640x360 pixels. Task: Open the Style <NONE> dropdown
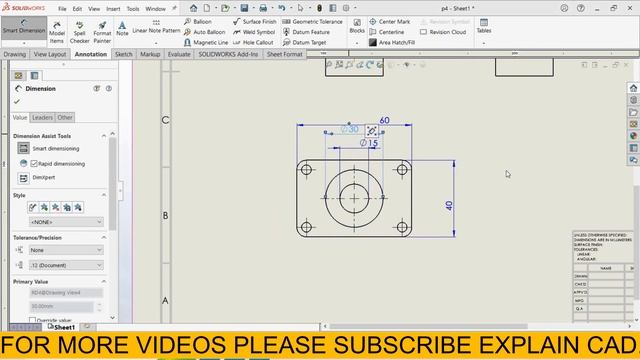[66, 222]
